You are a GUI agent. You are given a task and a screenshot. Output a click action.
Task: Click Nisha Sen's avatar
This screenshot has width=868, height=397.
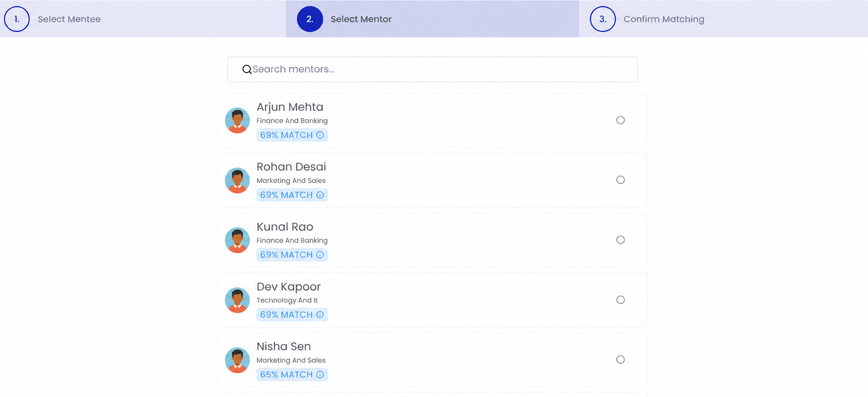[x=237, y=360]
